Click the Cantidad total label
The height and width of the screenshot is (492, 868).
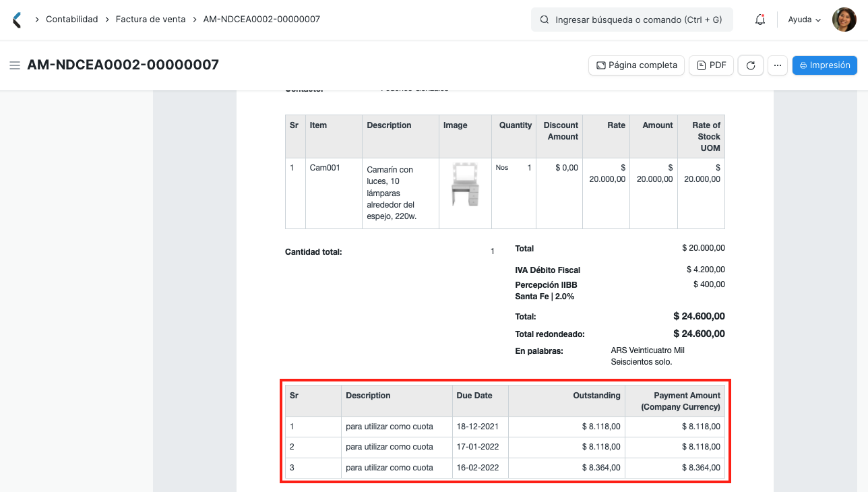(x=313, y=252)
